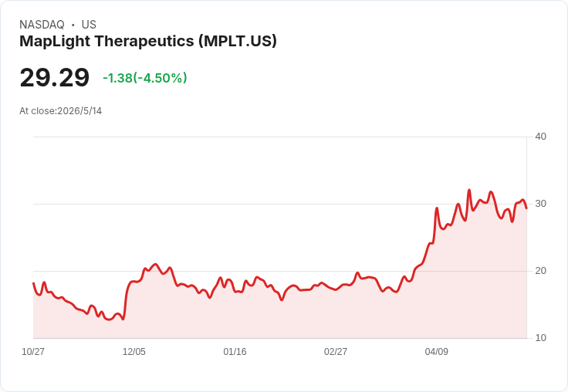The height and width of the screenshot is (392, 568).
Task: Click the 02/27 date axis label
Action: click(x=336, y=351)
